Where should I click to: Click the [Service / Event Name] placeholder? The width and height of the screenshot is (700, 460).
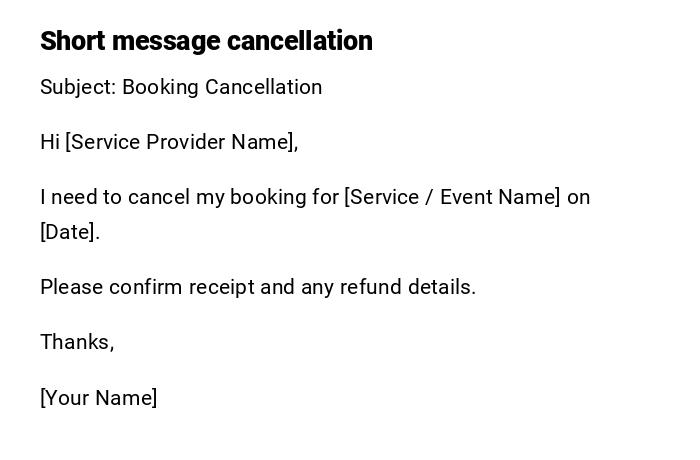coord(452,197)
